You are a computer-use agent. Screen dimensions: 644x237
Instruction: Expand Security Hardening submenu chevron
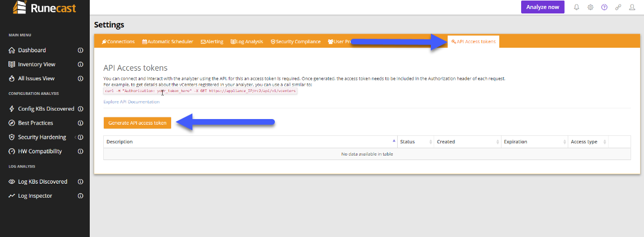[x=75, y=137]
